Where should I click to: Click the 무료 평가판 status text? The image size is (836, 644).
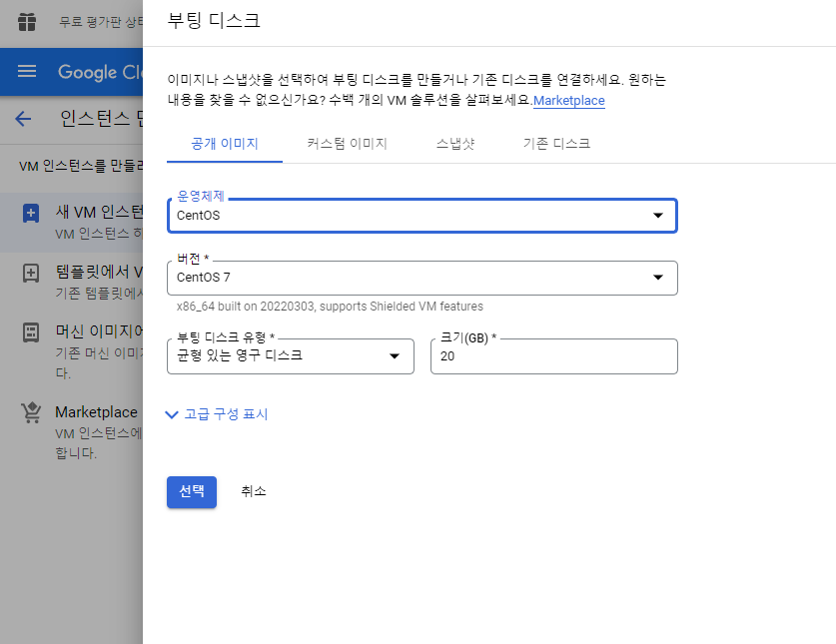click(101, 22)
